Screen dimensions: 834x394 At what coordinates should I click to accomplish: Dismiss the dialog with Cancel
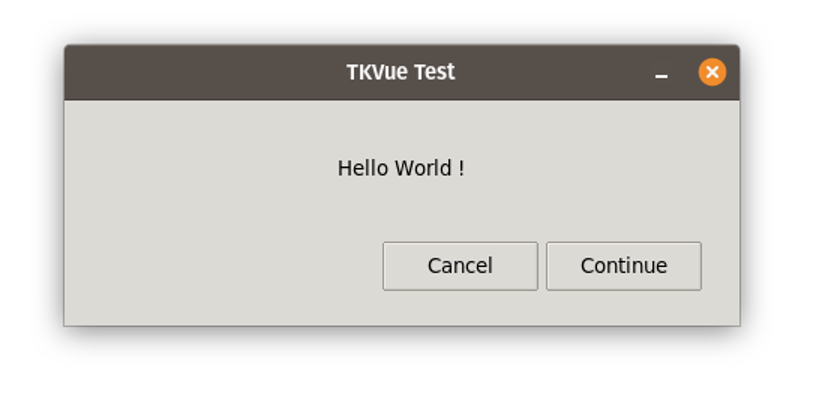(x=460, y=266)
